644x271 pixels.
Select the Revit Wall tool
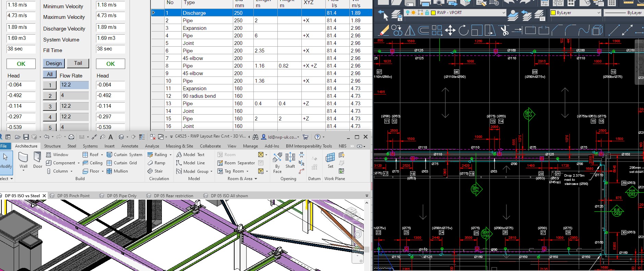[23, 161]
